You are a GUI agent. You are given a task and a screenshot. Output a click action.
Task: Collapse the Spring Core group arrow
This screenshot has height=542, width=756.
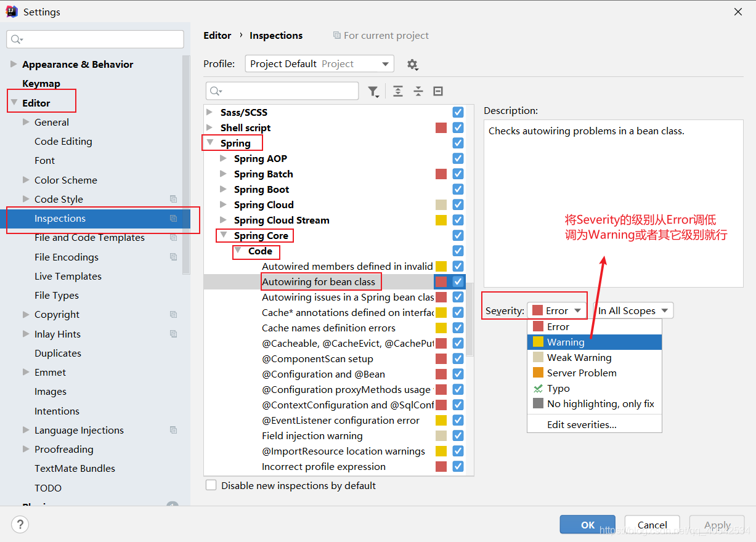coord(223,235)
